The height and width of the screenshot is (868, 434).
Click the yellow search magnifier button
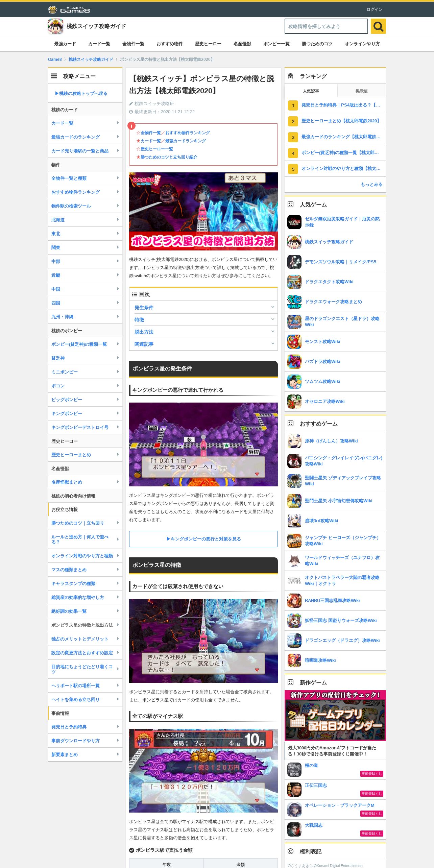(378, 26)
